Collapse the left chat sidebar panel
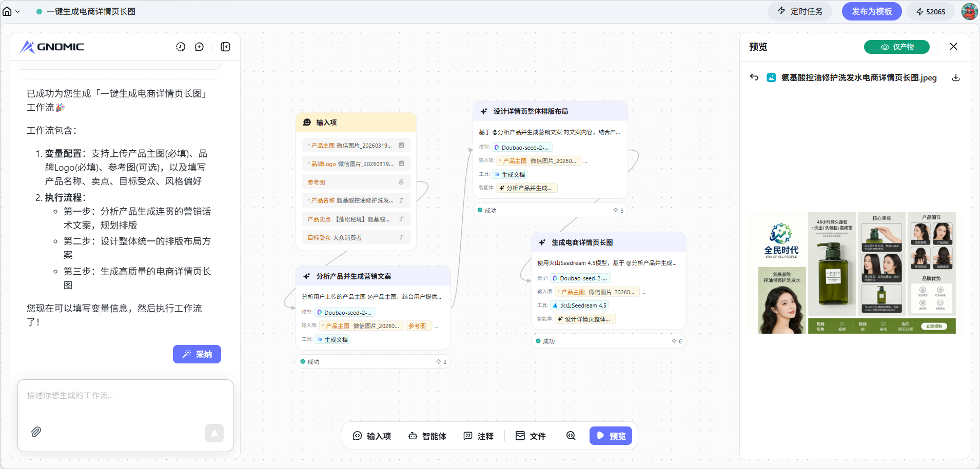The height and width of the screenshot is (469, 980). tap(225, 47)
